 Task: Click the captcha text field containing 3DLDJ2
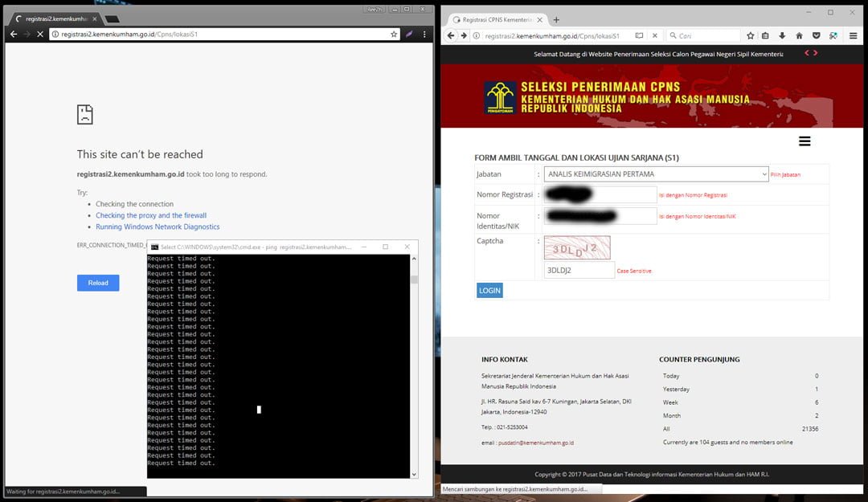tap(579, 271)
